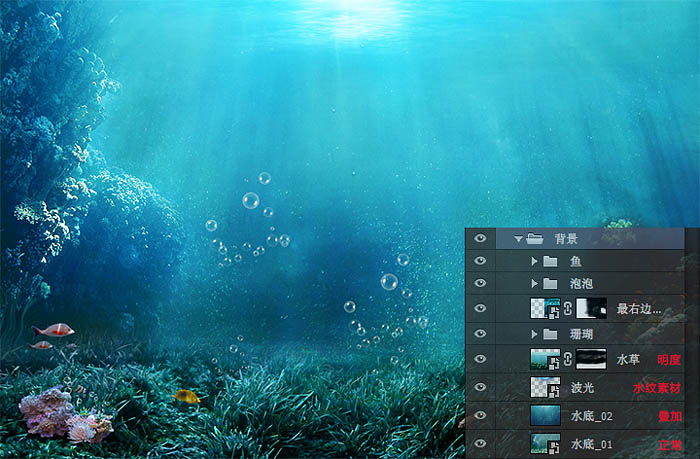The height and width of the screenshot is (459, 700).
Task: Click the 背景 group folder icon
Action: (x=535, y=239)
